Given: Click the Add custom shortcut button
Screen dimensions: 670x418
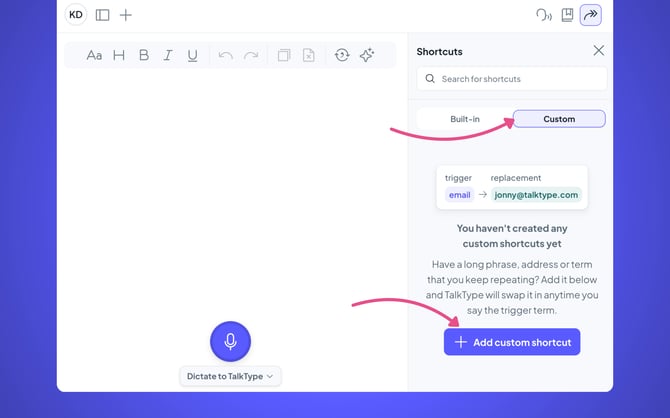Looking at the screenshot, I should (512, 342).
